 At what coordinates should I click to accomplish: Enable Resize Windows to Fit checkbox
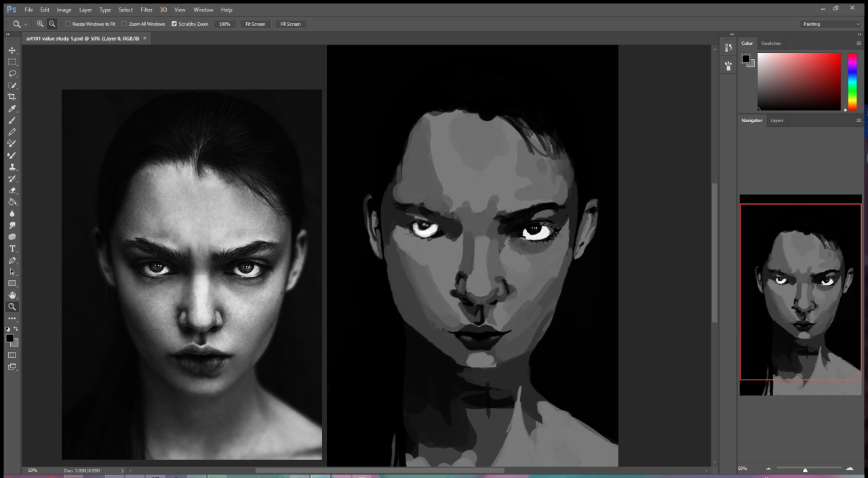click(x=68, y=24)
